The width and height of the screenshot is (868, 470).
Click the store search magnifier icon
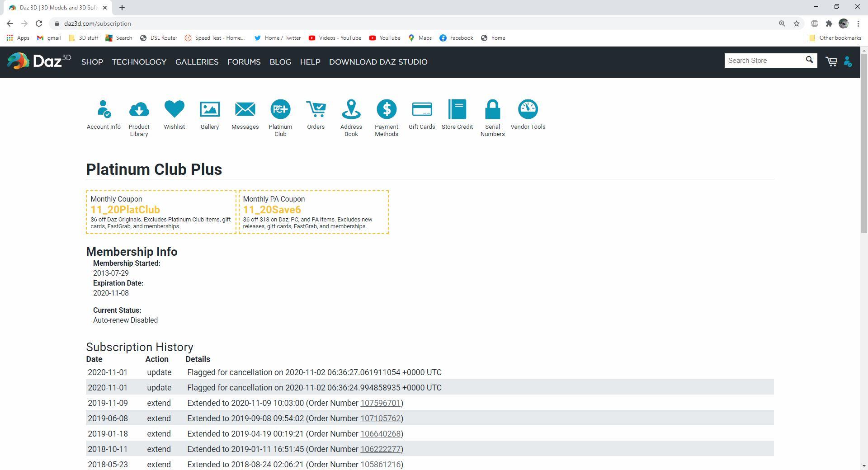pos(809,60)
